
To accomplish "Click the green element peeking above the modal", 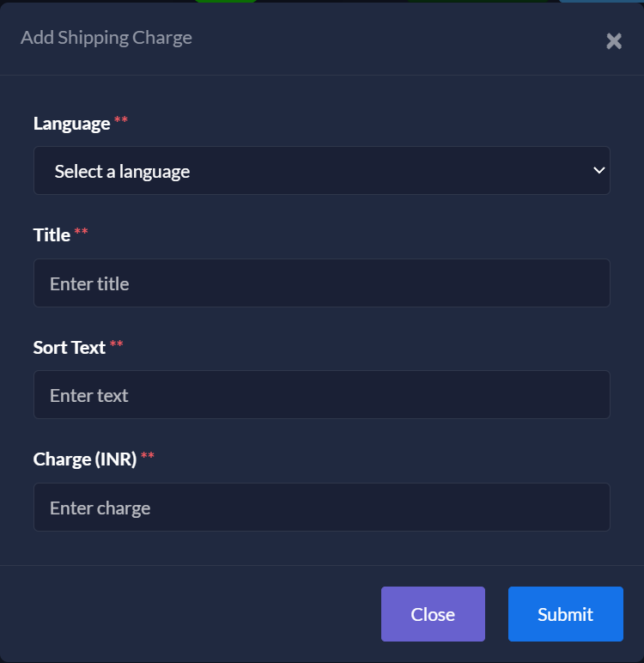I will [225, 1].
